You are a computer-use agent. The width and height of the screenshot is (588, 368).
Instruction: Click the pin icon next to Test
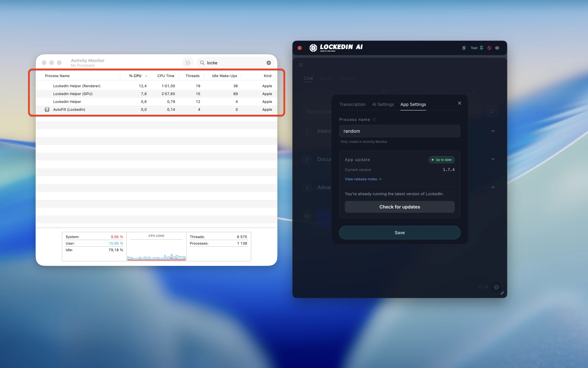point(481,48)
